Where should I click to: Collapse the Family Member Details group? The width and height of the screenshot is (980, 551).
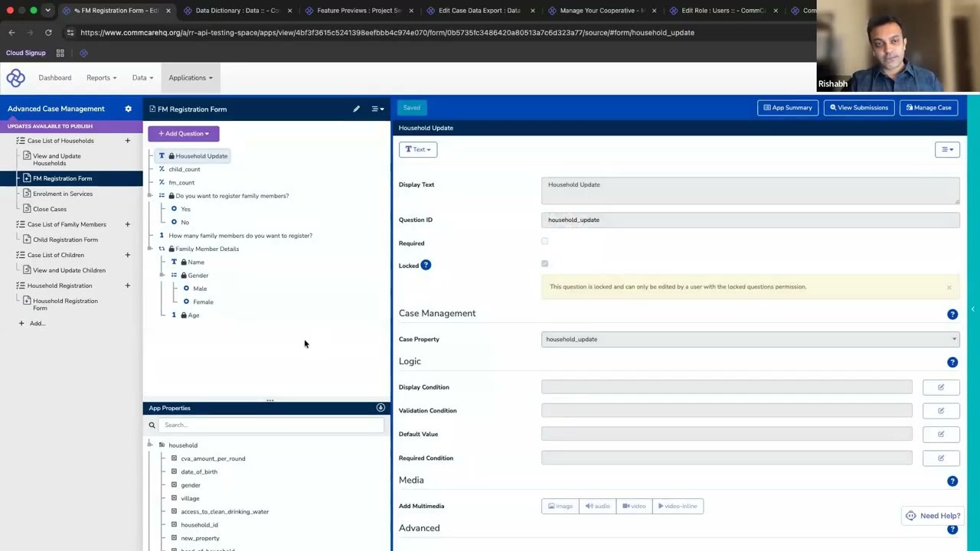coord(150,249)
